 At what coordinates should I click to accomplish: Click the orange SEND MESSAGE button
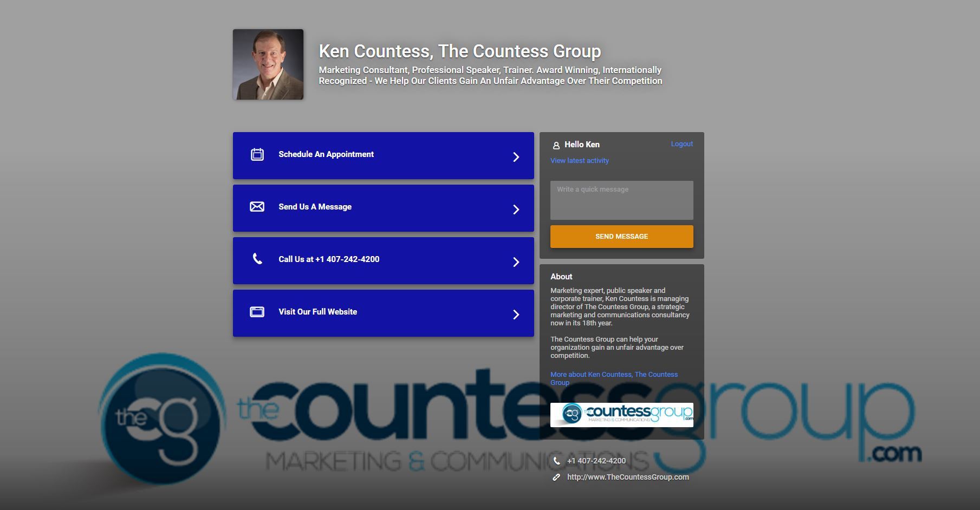pos(622,237)
